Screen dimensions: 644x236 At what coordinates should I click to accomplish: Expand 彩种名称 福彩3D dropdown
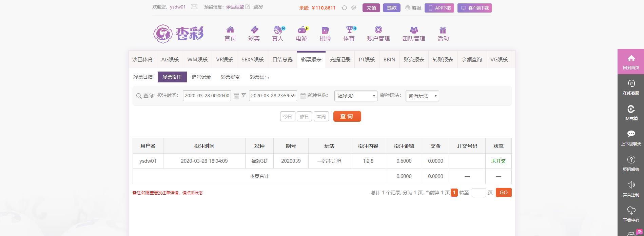coord(356,96)
